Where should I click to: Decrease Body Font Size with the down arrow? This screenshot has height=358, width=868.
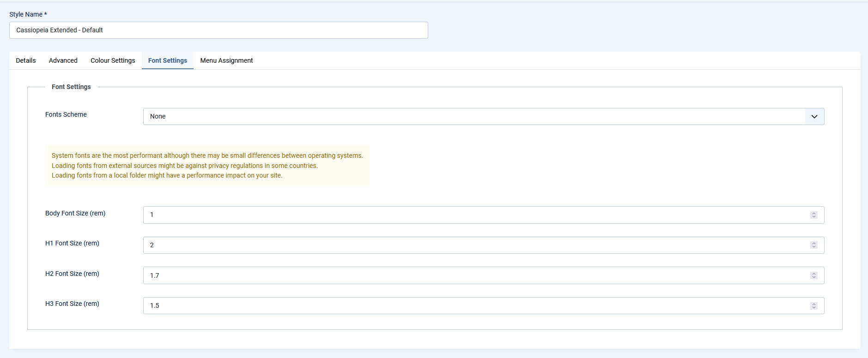pyautogui.click(x=813, y=217)
